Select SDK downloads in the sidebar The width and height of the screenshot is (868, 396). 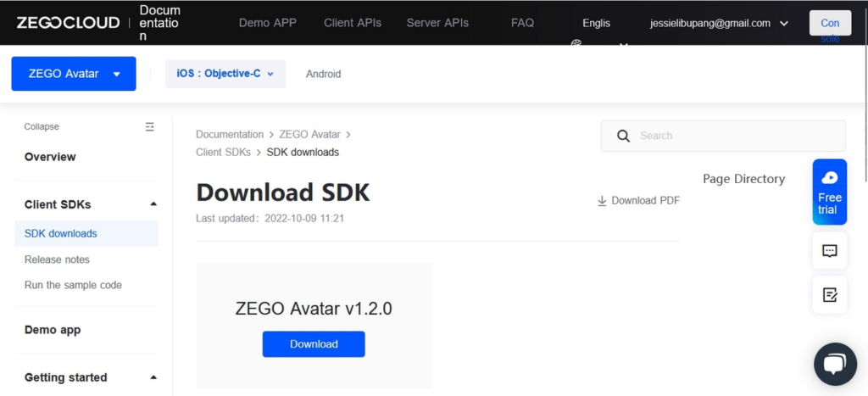pyautogui.click(x=86, y=234)
